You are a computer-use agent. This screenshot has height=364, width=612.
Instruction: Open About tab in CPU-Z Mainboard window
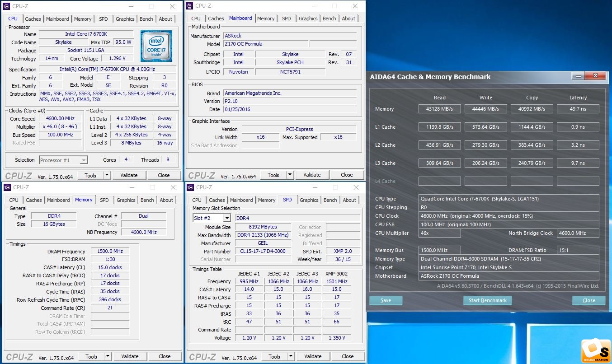click(x=348, y=19)
